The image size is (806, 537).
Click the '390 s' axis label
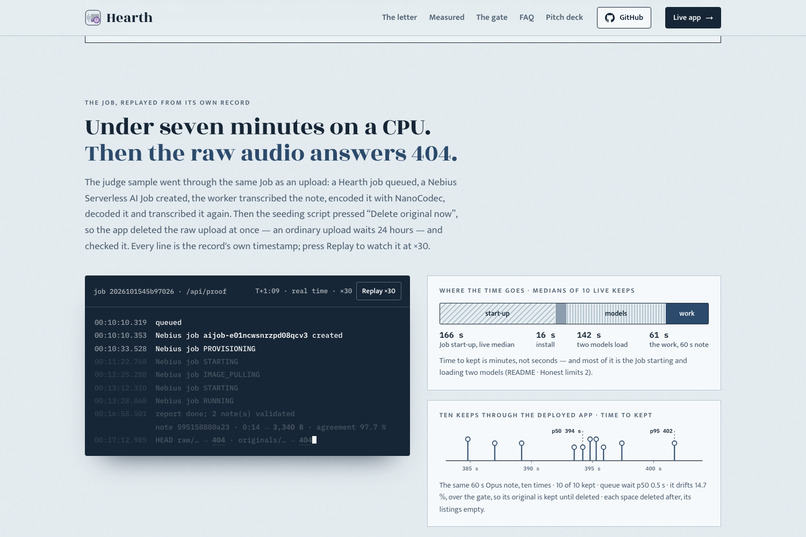[531, 469]
